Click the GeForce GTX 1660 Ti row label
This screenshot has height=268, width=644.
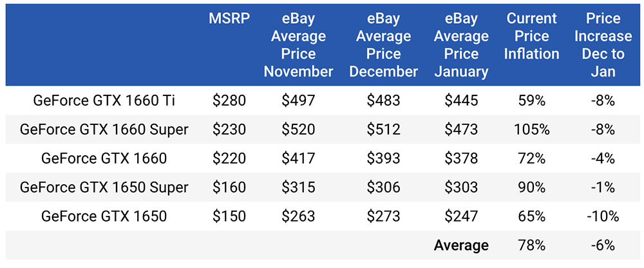coord(104,100)
